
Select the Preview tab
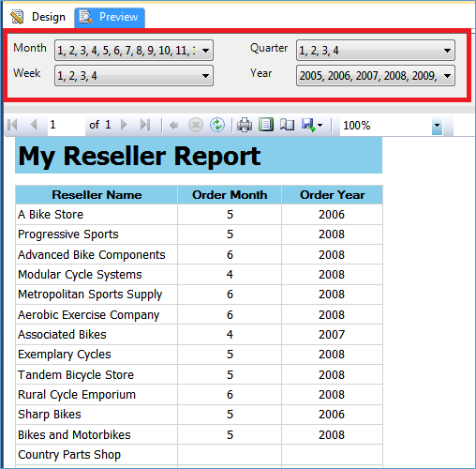pos(110,17)
